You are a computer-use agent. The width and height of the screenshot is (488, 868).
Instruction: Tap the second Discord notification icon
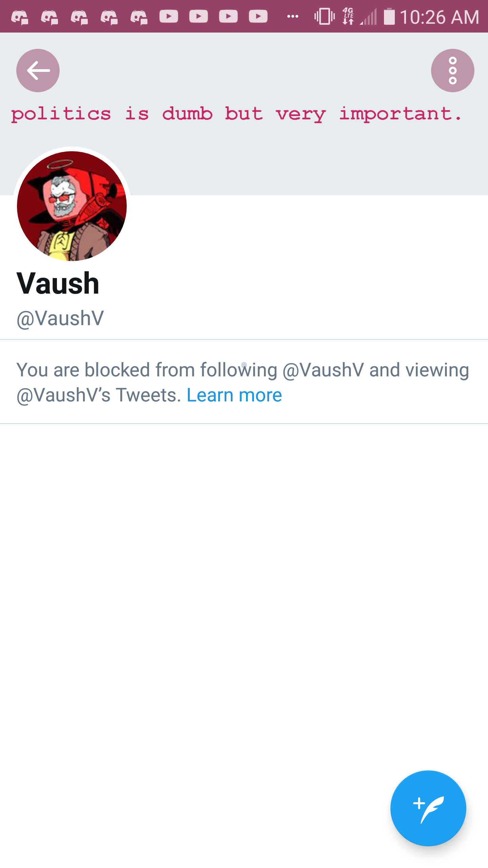(49, 17)
